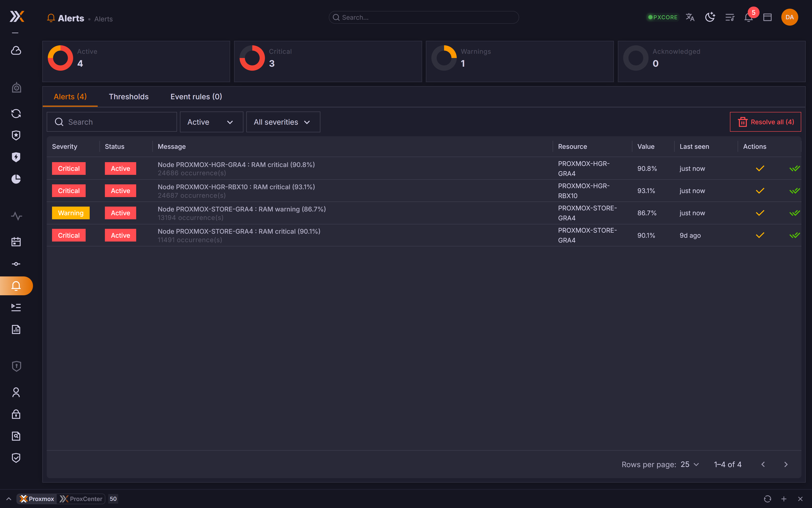Click the plus icon in bottom bar
Viewport: 812px width, 508px height.
tap(784, 499)
